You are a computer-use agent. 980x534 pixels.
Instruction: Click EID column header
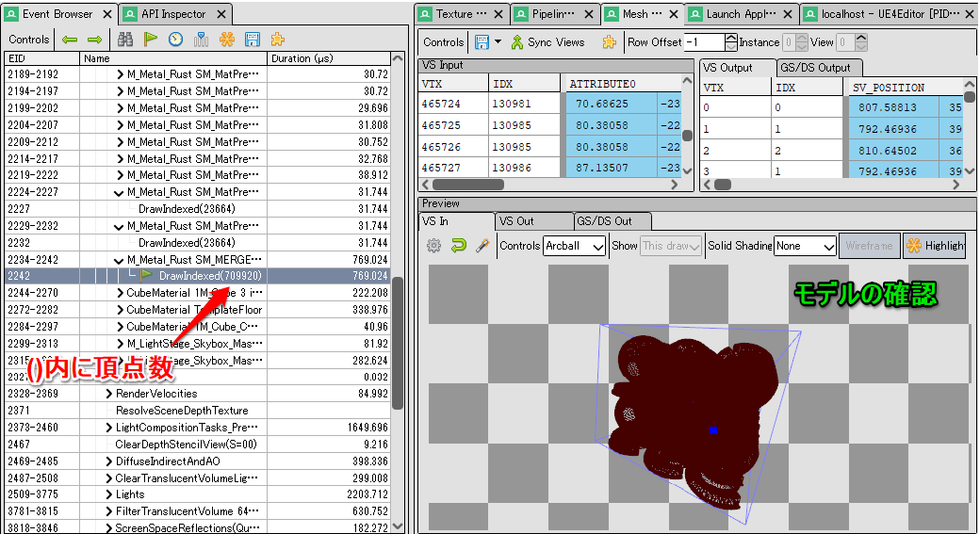click(41, 58)
